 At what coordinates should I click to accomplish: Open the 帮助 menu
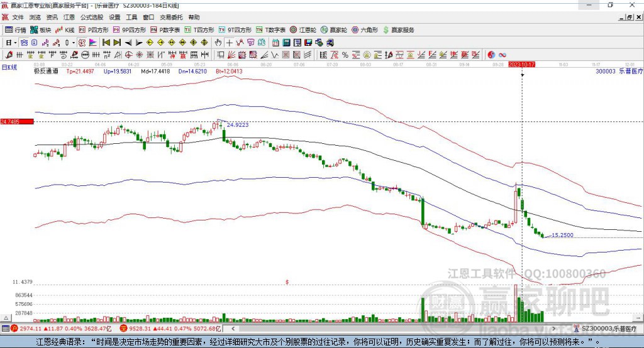click(x=194, y=17)
